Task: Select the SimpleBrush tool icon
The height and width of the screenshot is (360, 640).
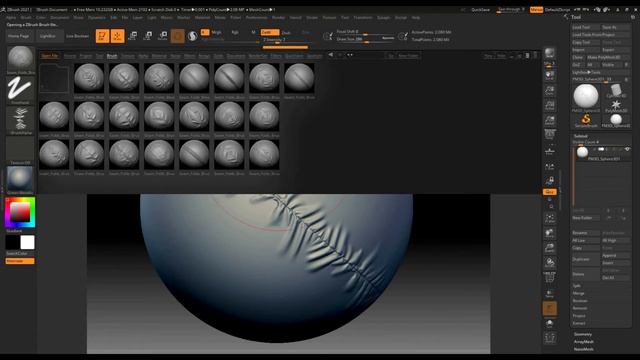Action: tap(586, 120)
